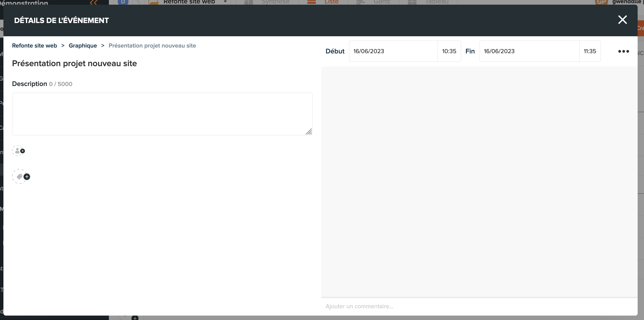Click the D workspace avatar in the header
Viewport: 644px width, 320px height.
tap(123, 2)
